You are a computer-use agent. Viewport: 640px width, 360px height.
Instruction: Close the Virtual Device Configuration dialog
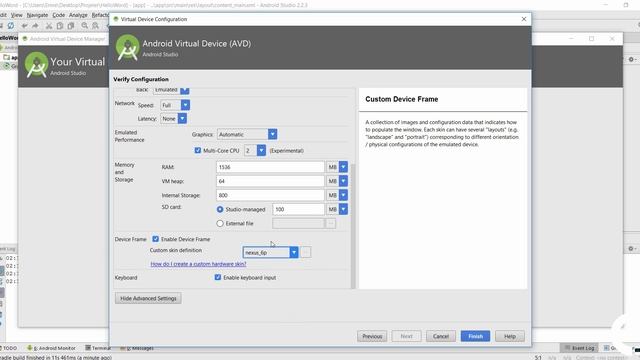coord(524,19)
